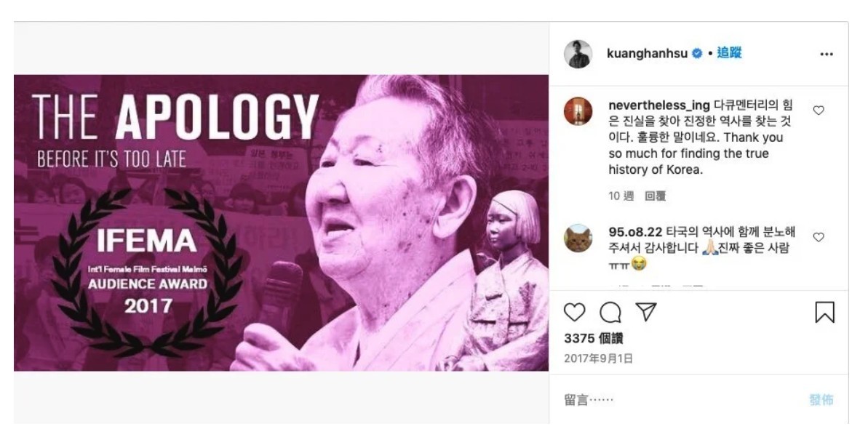This screenshot has width=868, height=437.
Task: Like the post with the heart icon
Action: point(574,313)
